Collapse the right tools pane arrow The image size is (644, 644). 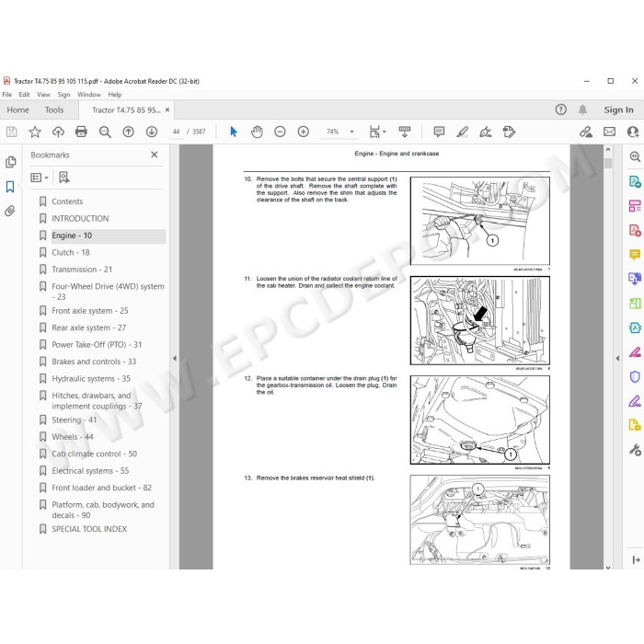tap(617, 358)
